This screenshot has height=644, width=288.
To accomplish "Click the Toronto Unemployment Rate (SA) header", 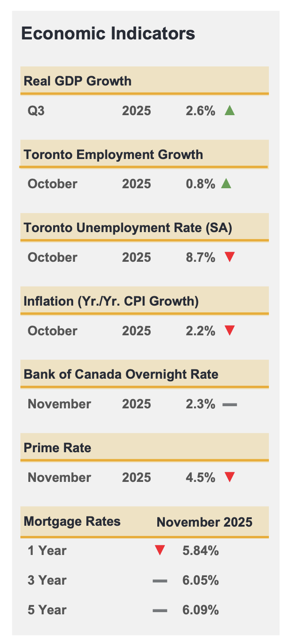I will (128, 228).
